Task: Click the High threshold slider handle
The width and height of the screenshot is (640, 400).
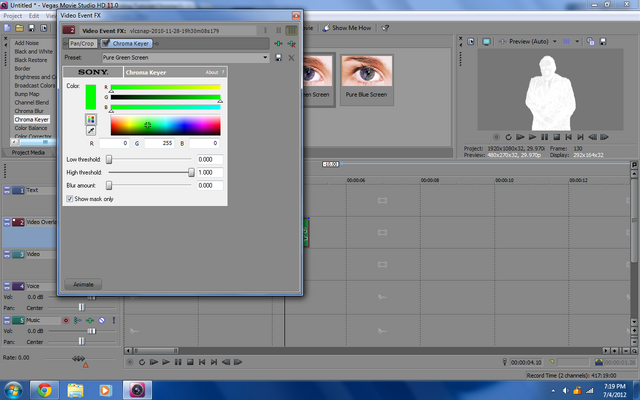Action: (x=191, y=172)
